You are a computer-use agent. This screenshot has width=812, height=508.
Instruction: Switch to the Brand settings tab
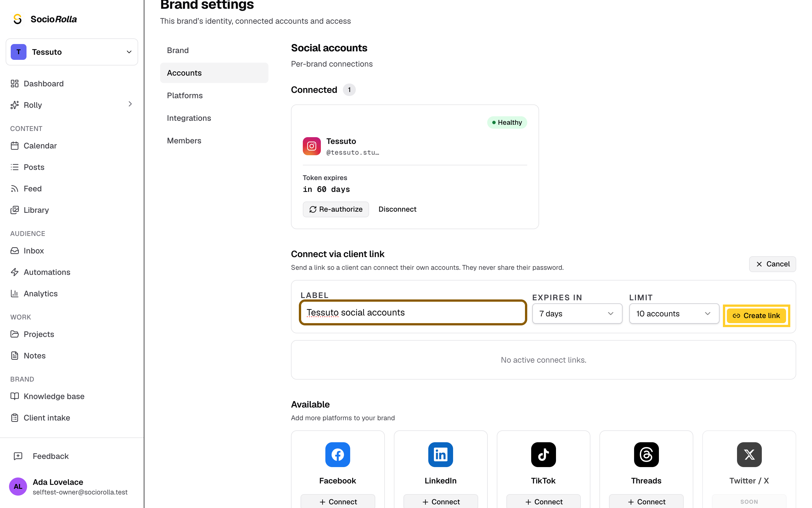click(x=214, y=51)
